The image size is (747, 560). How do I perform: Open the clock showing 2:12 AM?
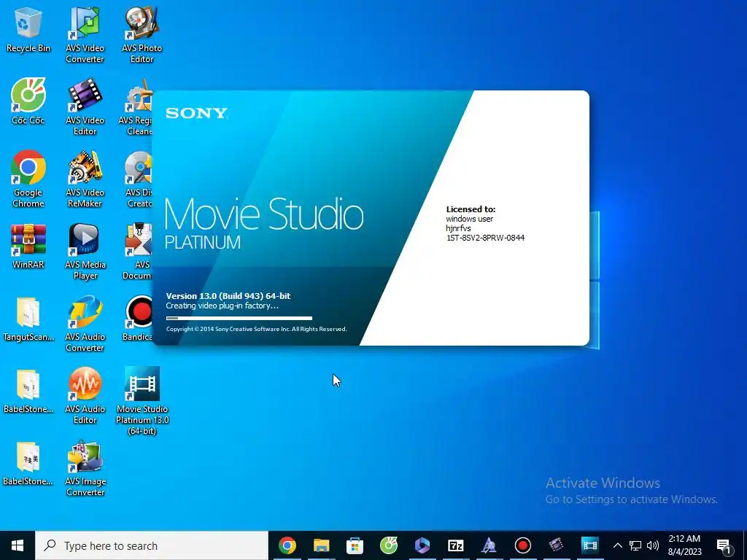684,545
